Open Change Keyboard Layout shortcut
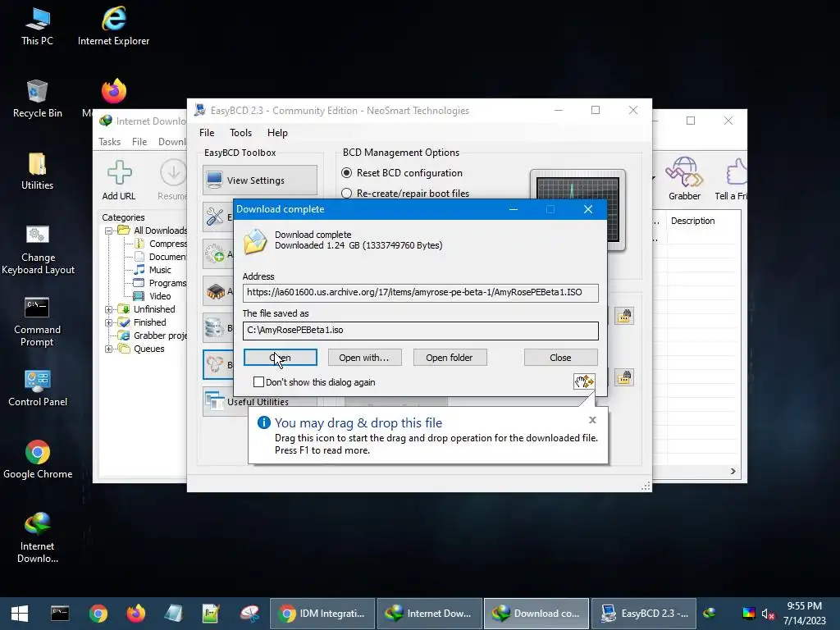Viewport: 840px width, 630px height. 38,249
